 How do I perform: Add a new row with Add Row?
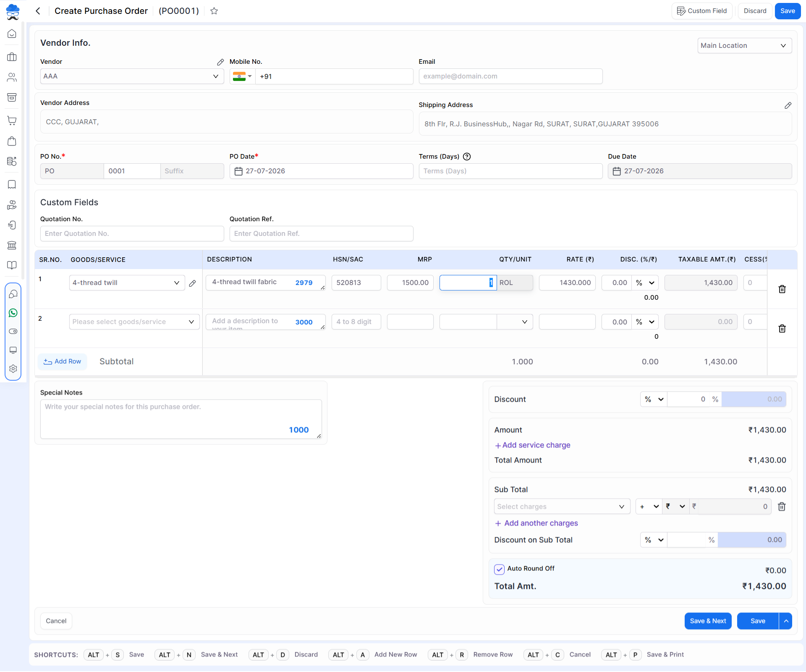coord(62,362)
